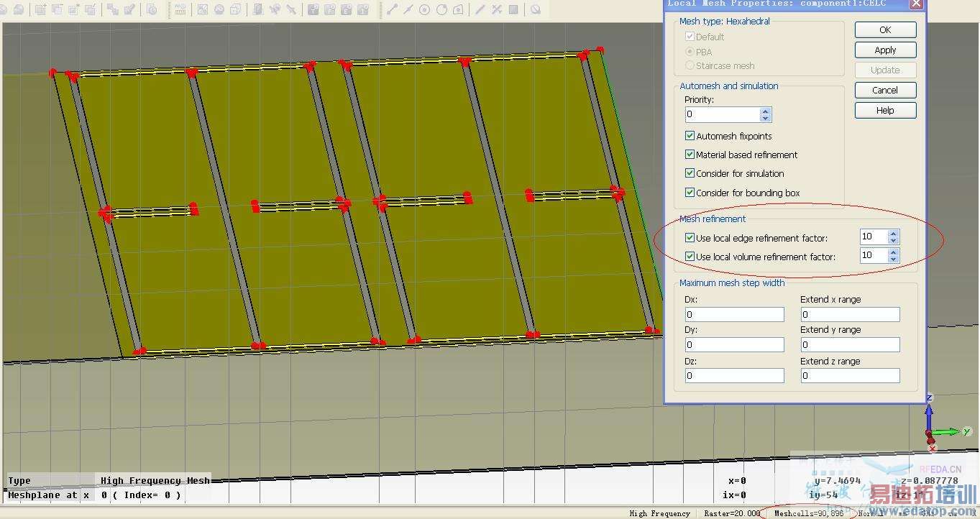980x519 pixels.
Task: Uncheck Automesh fixpoints option
Action: [690, 136]
